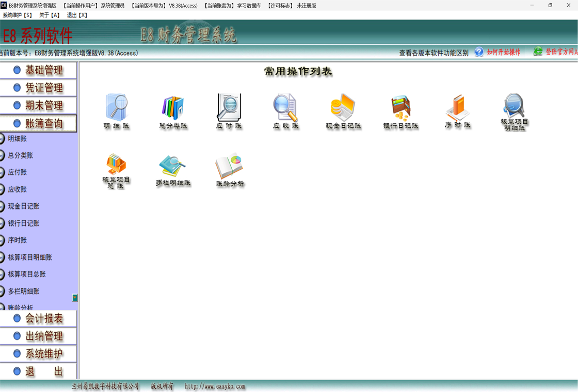The width and height of the screenshot is (578, 392).
Task: Open the 系统维护【S】 menu
Action: tap(18, 15)
